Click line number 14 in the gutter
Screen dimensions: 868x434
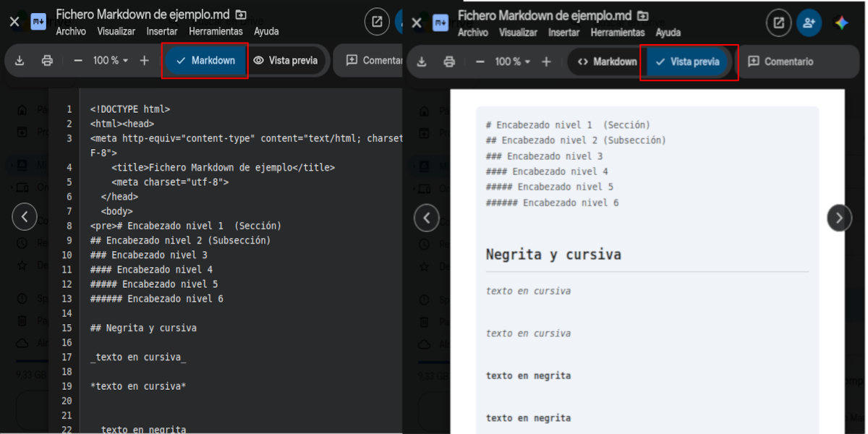point(67,313)
